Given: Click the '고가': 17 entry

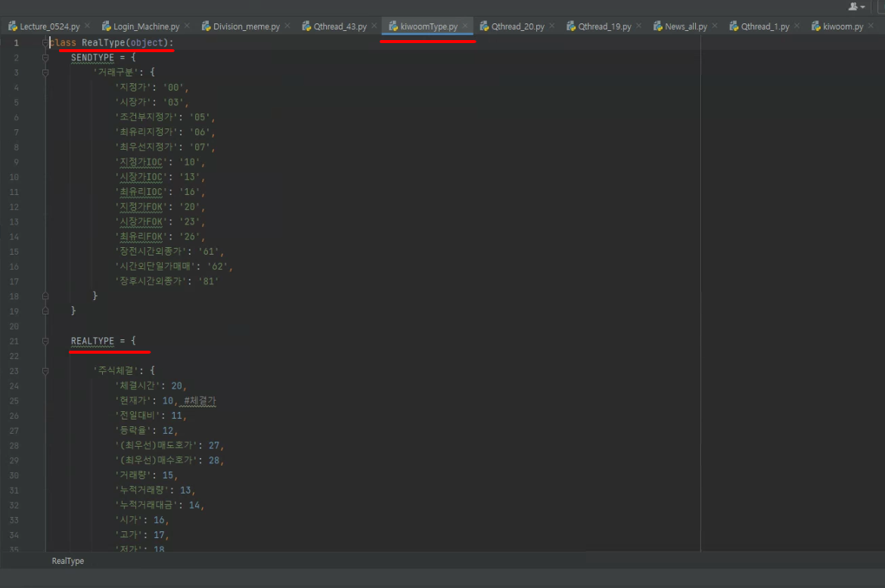Looking at the screenshot, I should 141,535.
